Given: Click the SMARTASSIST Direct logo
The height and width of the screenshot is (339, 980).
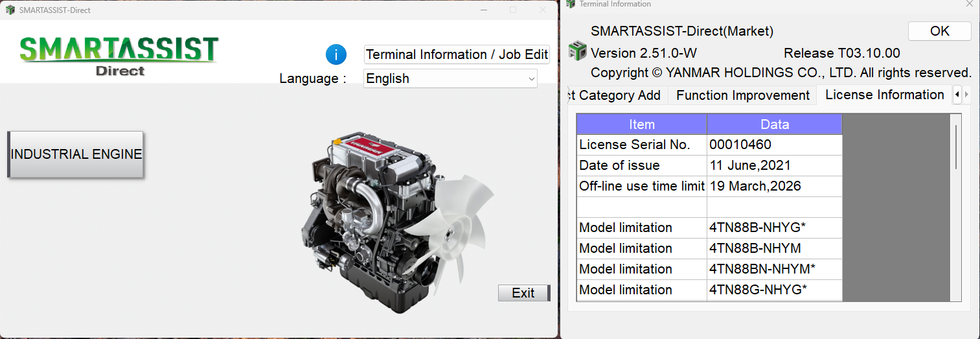Looking at the screenshot, I should (x=119, y=57).
